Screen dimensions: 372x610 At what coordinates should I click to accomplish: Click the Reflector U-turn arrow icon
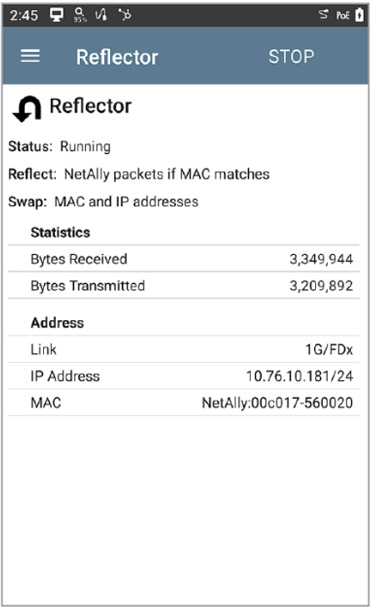click(x=27, y=109)
